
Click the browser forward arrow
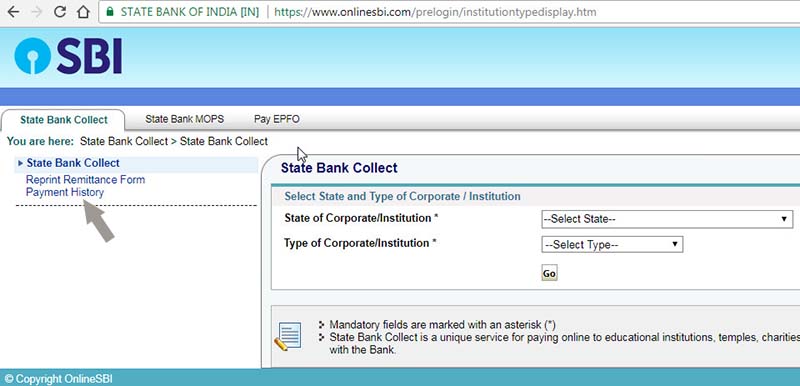pyautogui.click(x=36, y=11)
